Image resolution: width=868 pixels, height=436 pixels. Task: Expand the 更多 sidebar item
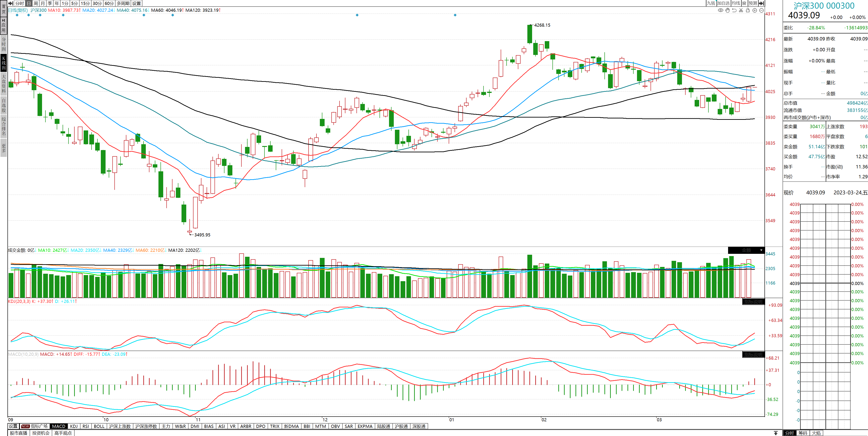(x=3, y=148)
